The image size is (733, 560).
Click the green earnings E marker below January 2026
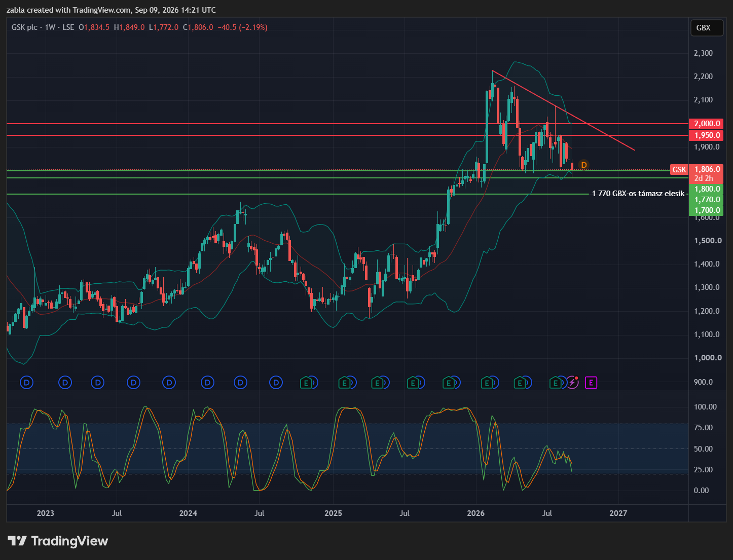(487, 383)
